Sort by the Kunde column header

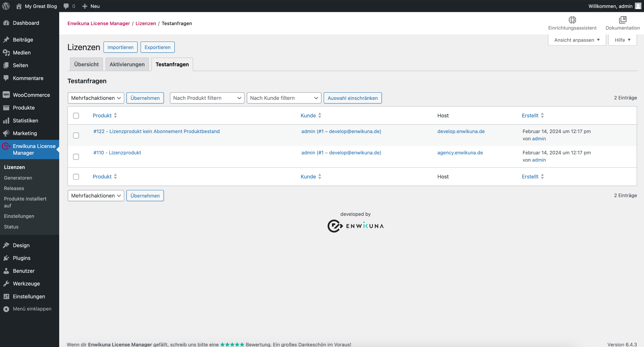coord(311,115)
